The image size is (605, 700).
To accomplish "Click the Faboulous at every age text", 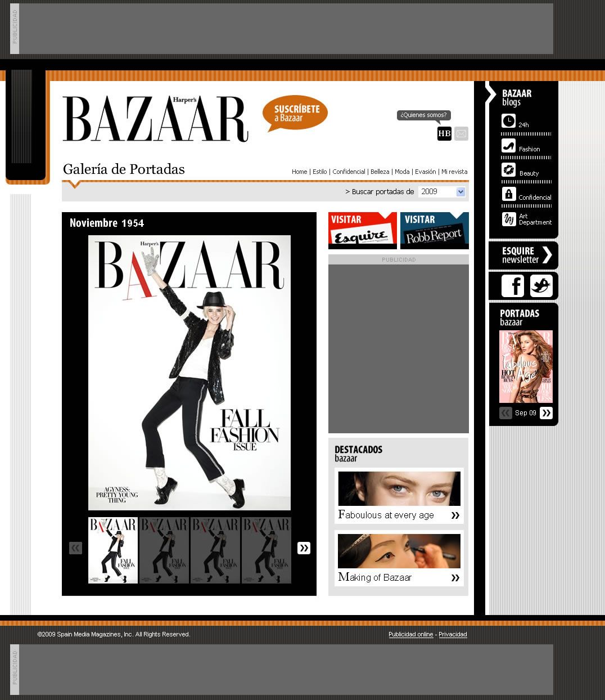I will pyautogui.click(x=386, y=515).
